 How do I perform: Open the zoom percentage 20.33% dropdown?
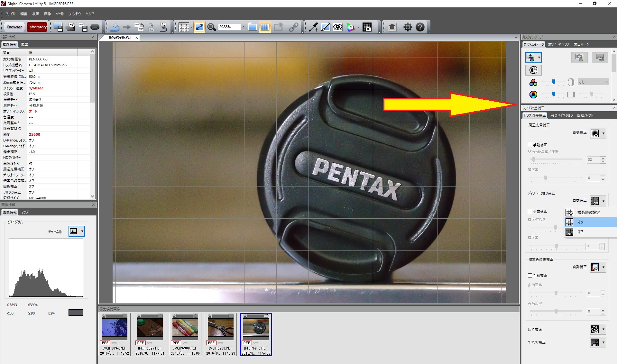[x=244, y=27]
